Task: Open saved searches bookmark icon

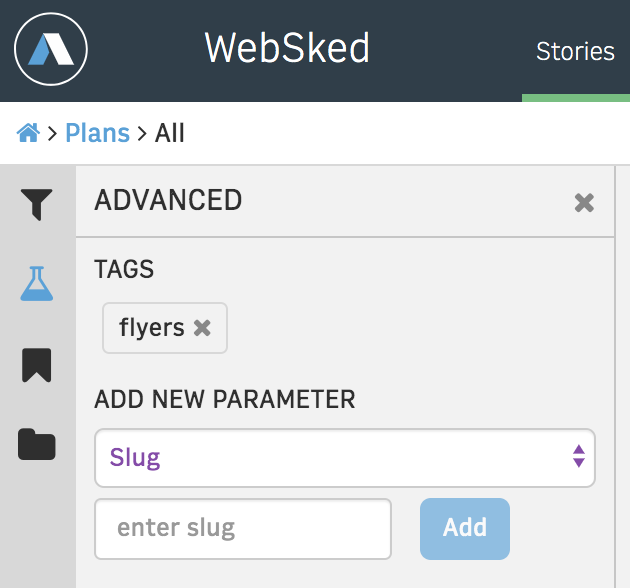Action: click(x=37, y=365)
